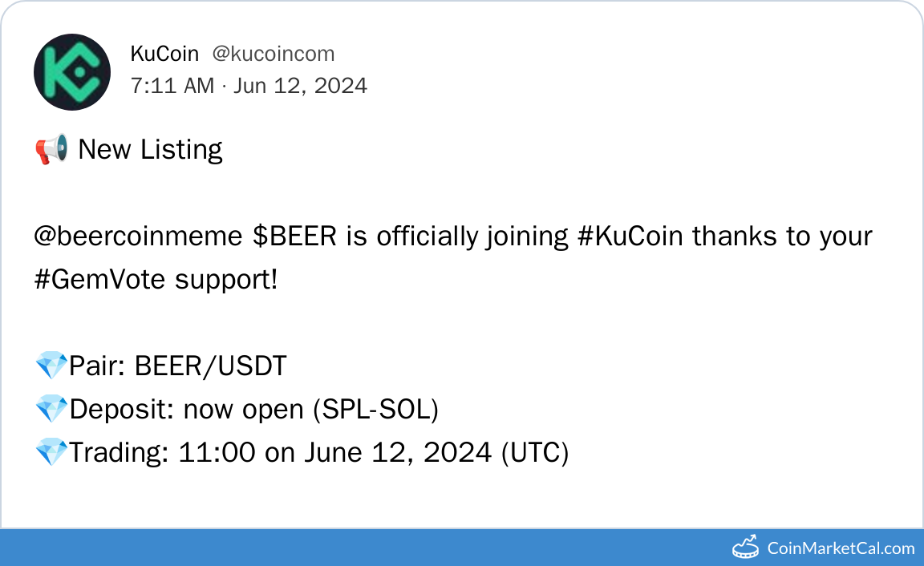Image resolution: width=924 pixels, height=566 pixels.
Task: Click the SPL-SOL deposit network text
Action: click(x=375, y=410)
